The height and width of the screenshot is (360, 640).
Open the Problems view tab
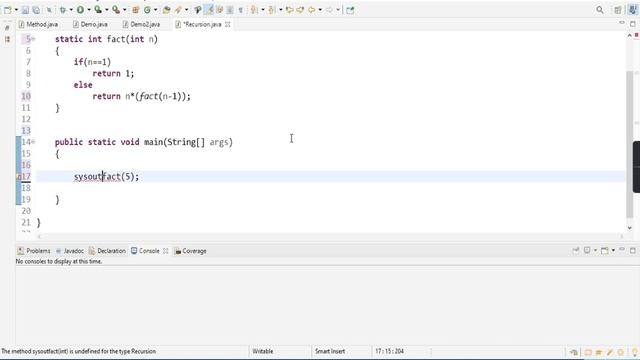34,251
